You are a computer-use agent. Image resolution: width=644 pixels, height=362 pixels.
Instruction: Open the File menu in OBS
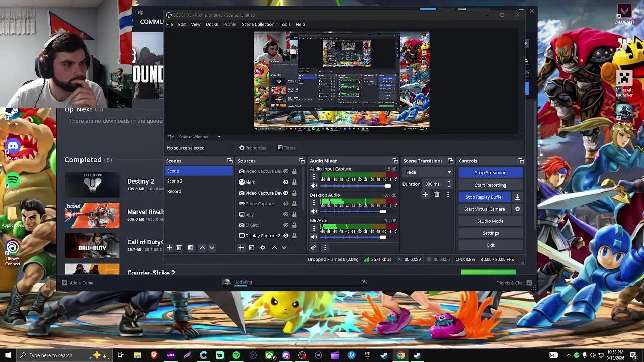click(170, 24)
